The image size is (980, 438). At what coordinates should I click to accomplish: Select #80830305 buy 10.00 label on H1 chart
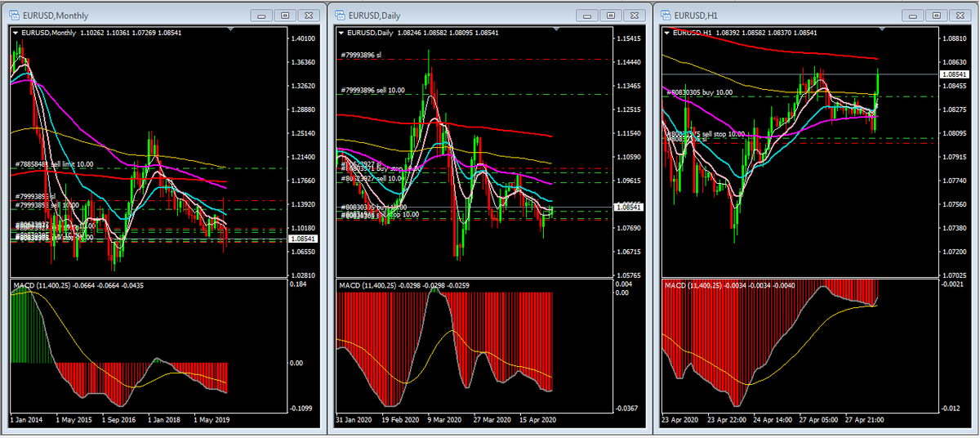(x=700, y=92)
